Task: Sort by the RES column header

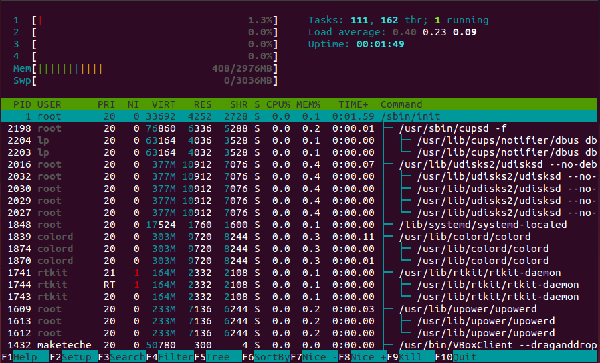Action: [x=202, y=104]
